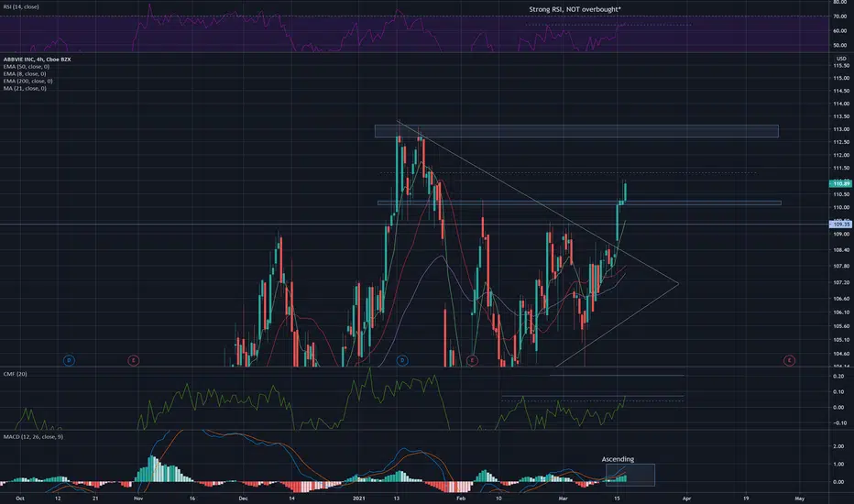The image size is (854, 504).
Task: Click the Oct label on time axis
Action: click(20, 498)
